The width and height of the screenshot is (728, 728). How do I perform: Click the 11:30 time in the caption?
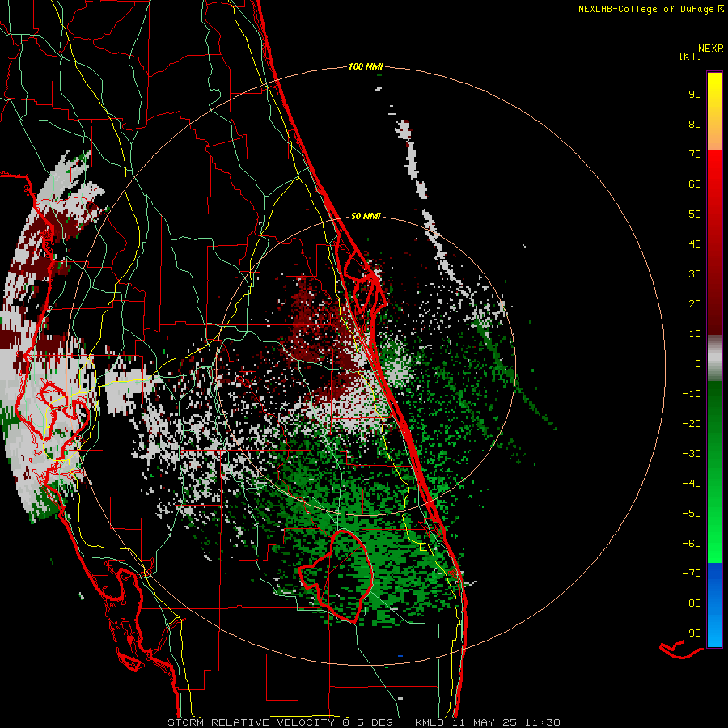(543, 722)
